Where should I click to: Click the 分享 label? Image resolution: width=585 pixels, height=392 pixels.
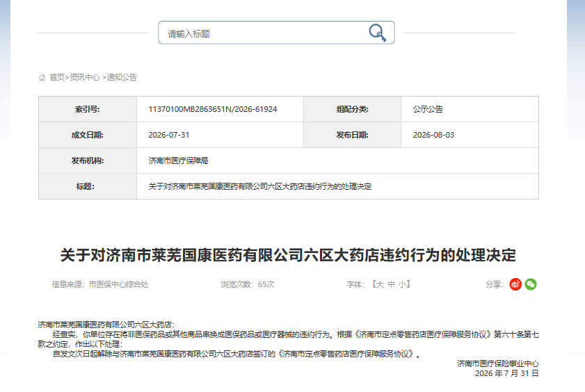click(x=495, y=284)
